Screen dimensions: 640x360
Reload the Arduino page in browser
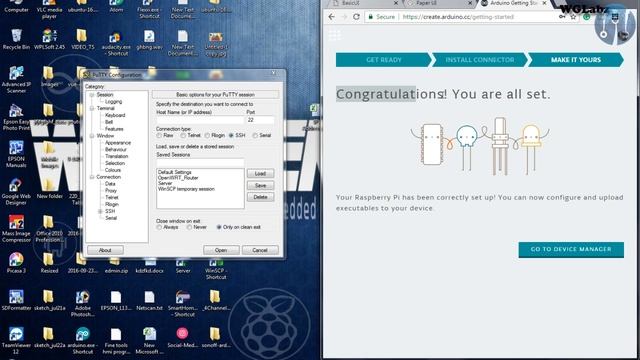click(356, 17)
